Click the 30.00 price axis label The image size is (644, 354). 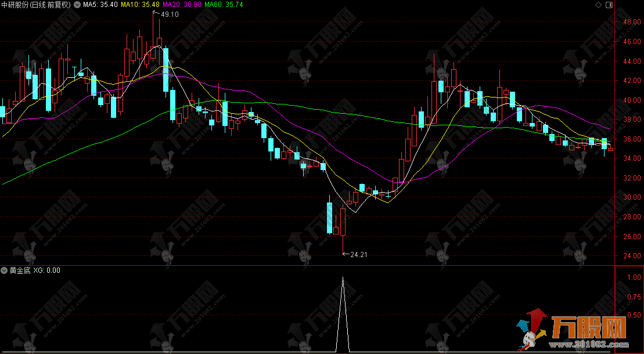coord(632,197)
